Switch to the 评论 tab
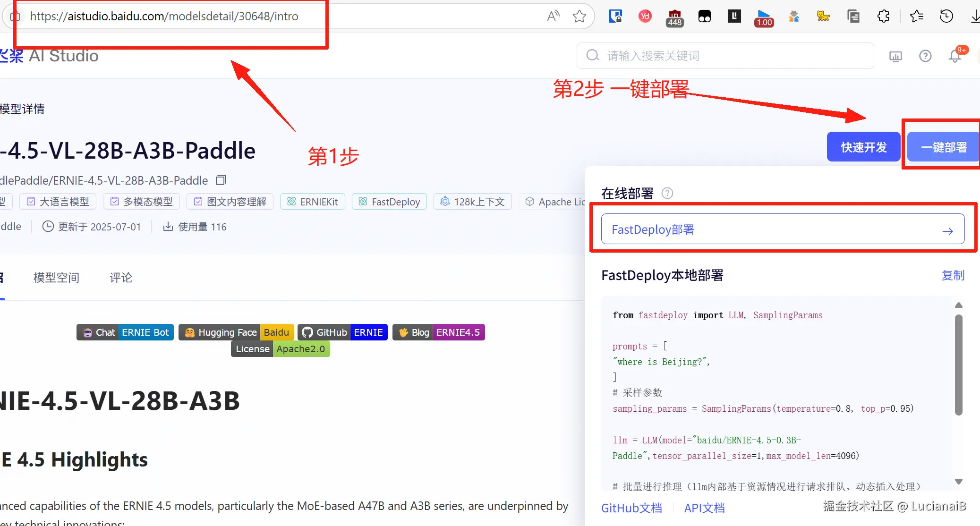The width and height of the screenshot is (980, 526). [121, 278]
